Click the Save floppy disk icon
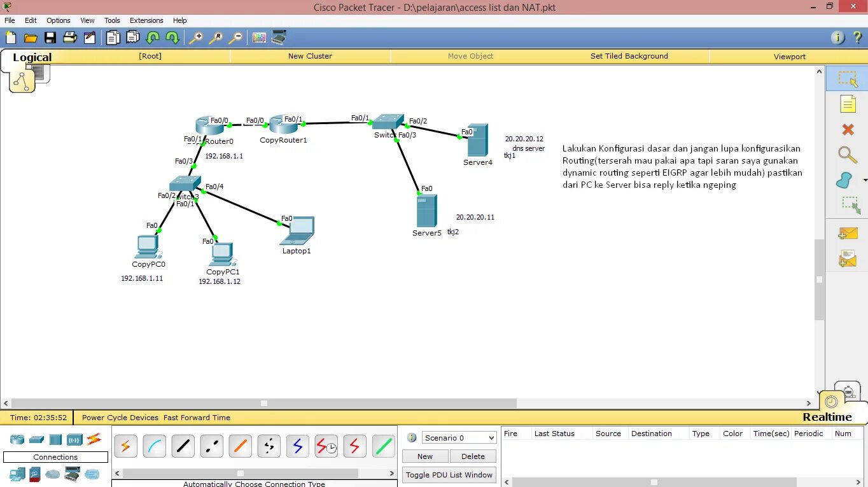The height and width of the screenshot is (487, 868). point(50,38)
